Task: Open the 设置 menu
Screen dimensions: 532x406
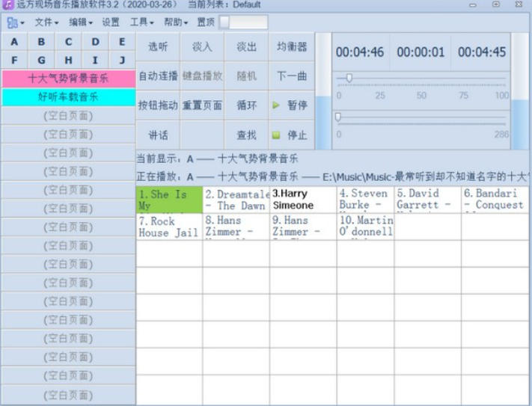Action: point(111,22)
